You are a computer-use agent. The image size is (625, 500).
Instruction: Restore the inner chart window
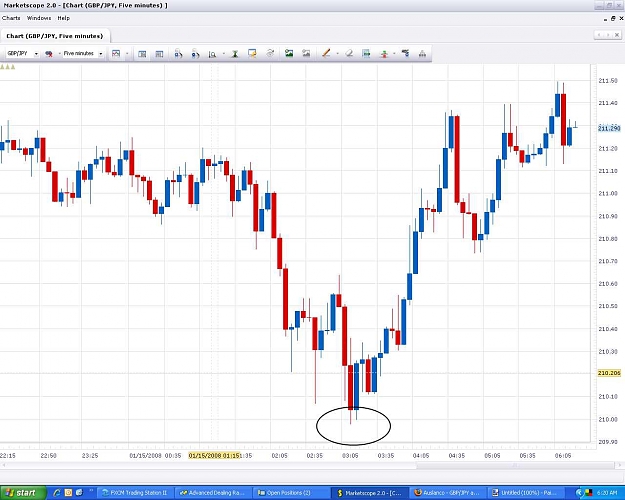coord(613,18)
